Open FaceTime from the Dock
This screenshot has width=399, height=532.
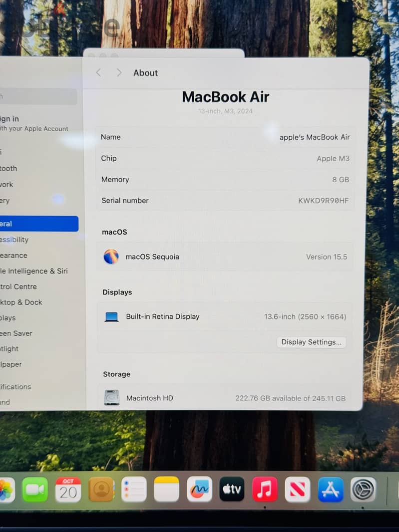(35, 489)
